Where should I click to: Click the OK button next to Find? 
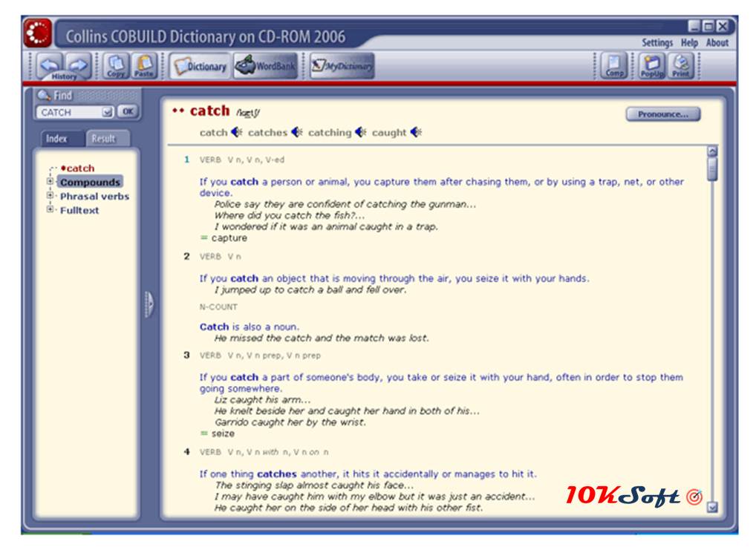click(128, 112)
